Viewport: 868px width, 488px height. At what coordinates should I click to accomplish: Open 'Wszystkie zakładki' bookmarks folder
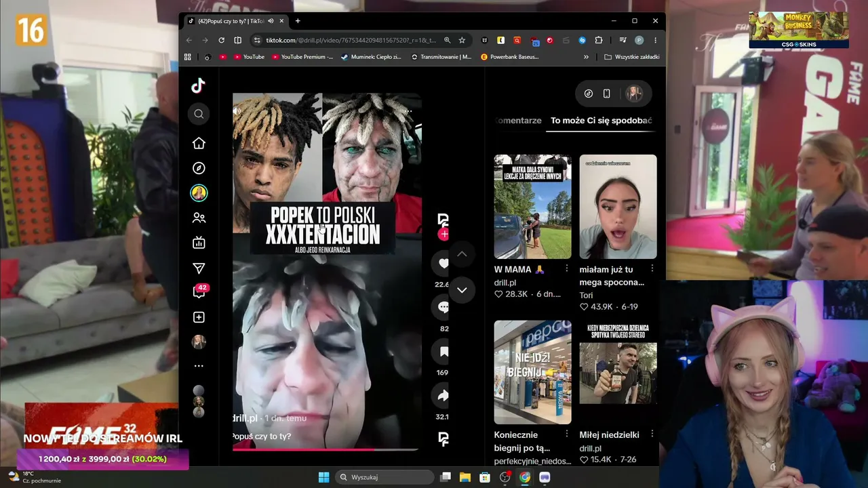tap(632, 57)
